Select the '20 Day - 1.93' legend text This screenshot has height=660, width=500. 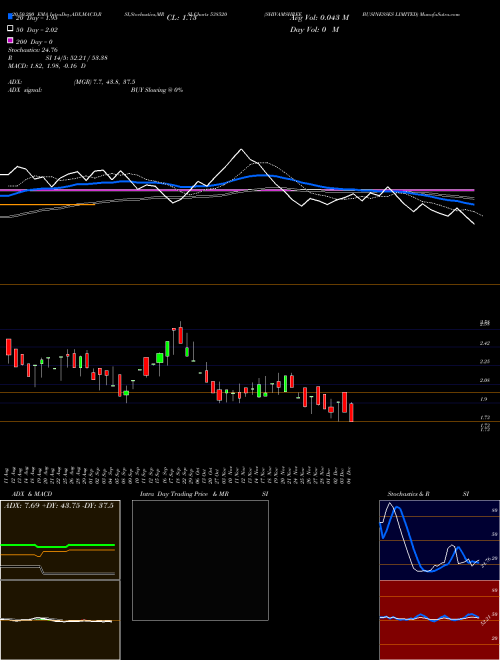(x=36, y=18)
